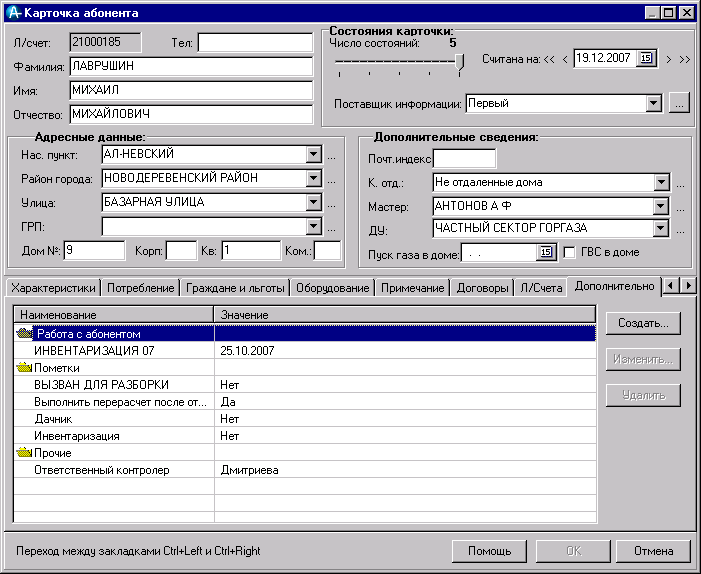This screenshot has height=574, width=701.
Task: Enable the ГВС в доме checkbox
Action: [x=571, y=253]
